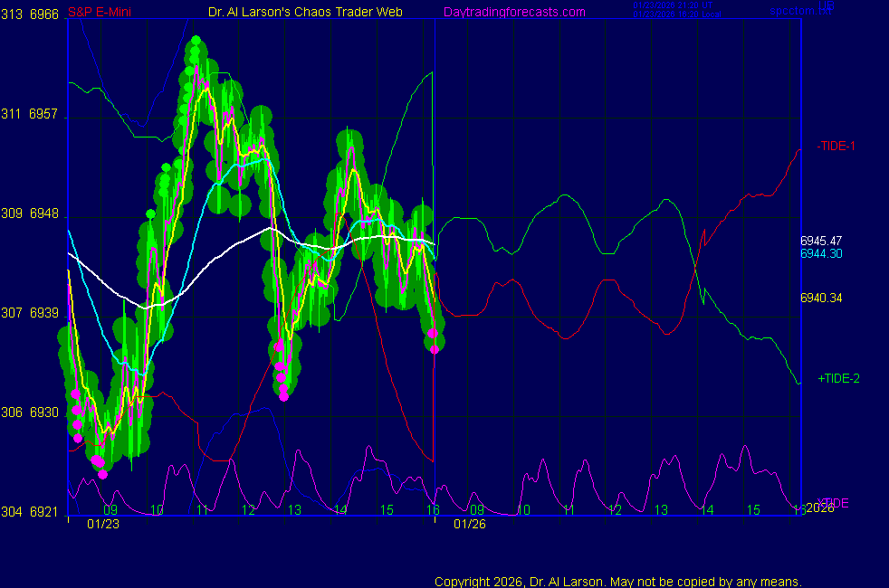Click the Dr. Al Larson's Chaos Trader Web title
889x588 pixels.
pos(299,12)
